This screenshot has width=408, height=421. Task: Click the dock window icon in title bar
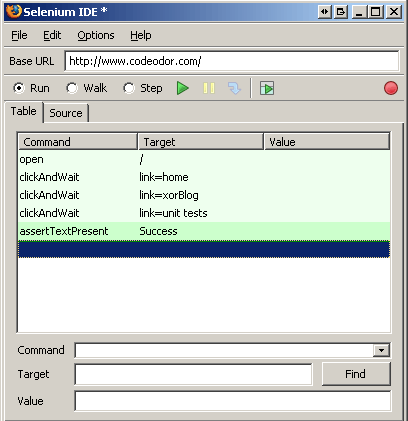[341, 12]
